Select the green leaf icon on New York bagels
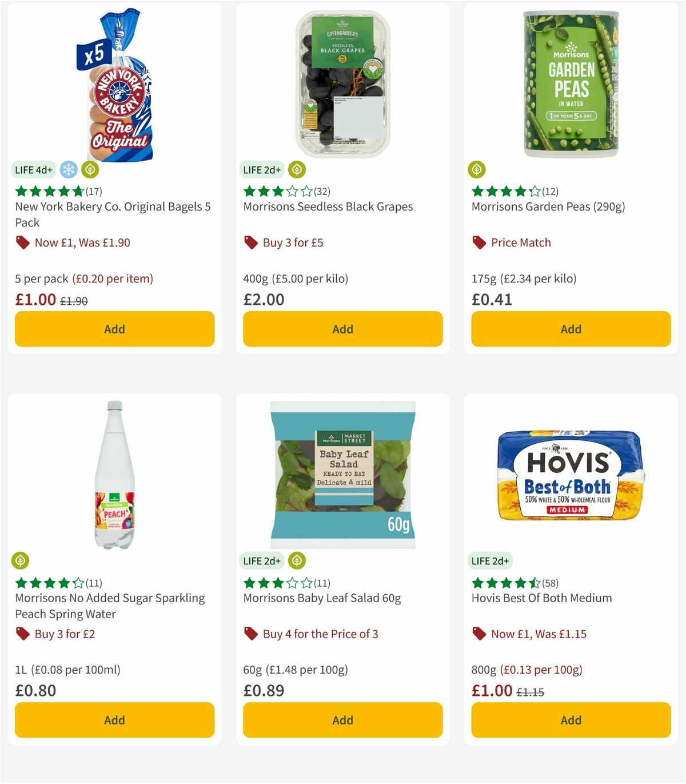This screenshot has height=784, width=686. click(89, 169)
